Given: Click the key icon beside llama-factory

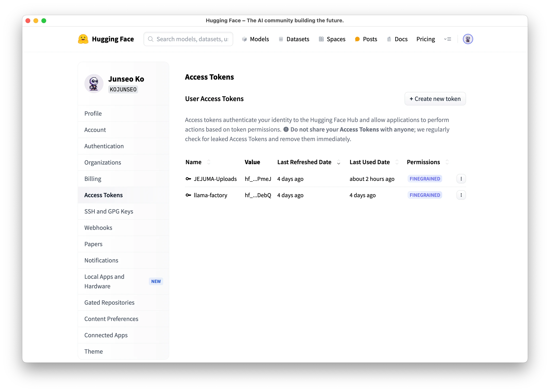Looking at the screenshot, I should [x=188, y=195].
